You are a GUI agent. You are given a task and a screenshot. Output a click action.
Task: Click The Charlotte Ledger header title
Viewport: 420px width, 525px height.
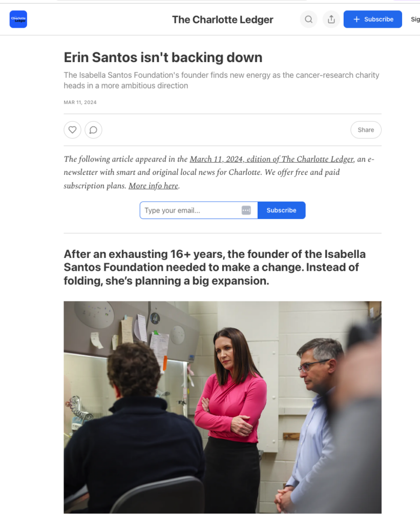coord(223,20)
